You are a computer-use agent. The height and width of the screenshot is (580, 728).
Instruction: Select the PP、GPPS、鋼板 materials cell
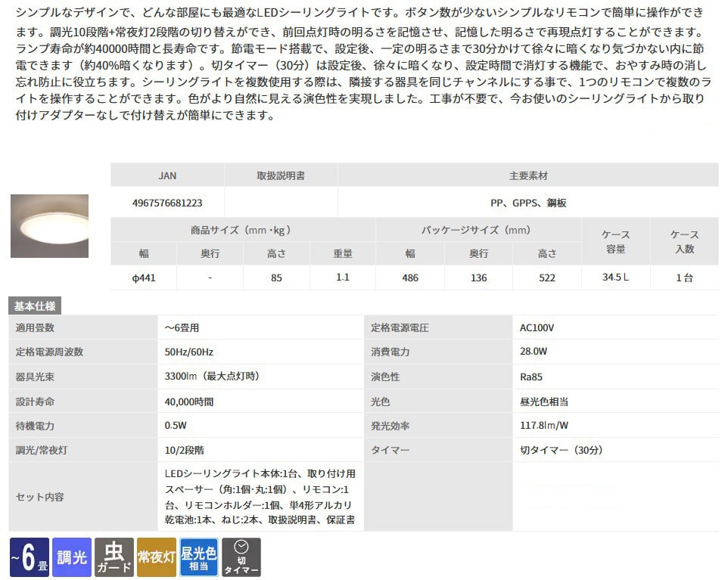(x=528, y=203)
